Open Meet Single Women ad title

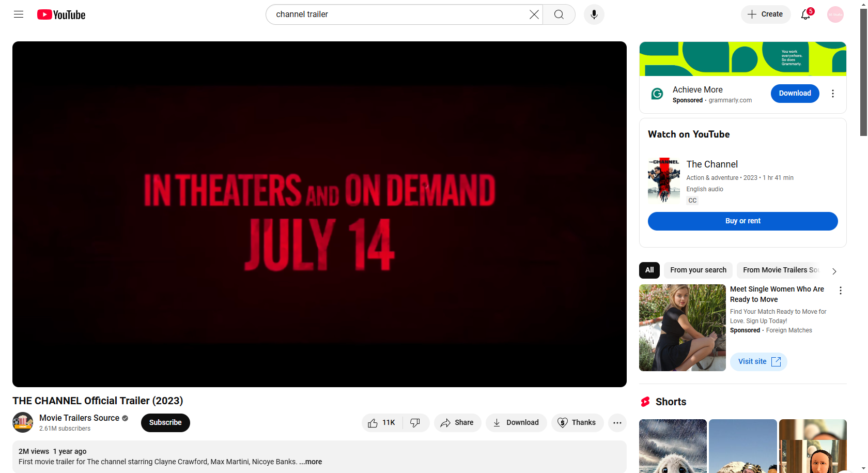(x=777, y=294)
